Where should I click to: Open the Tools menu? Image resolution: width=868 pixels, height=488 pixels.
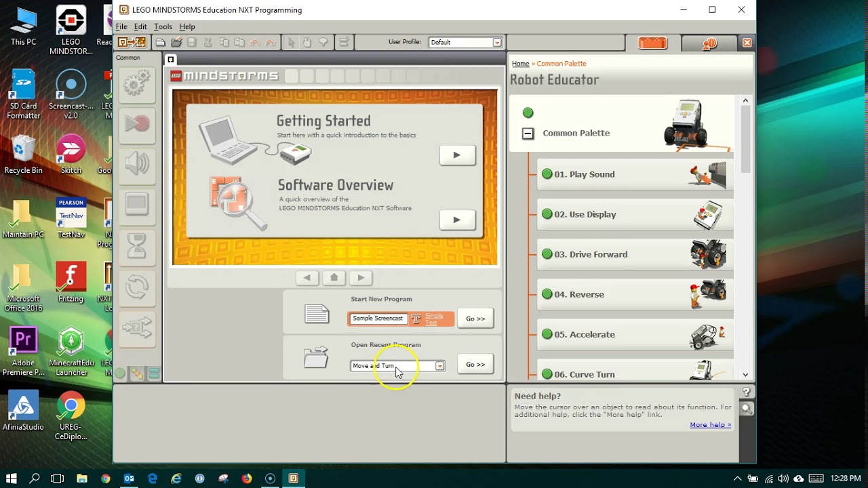(x=163, y=26)
